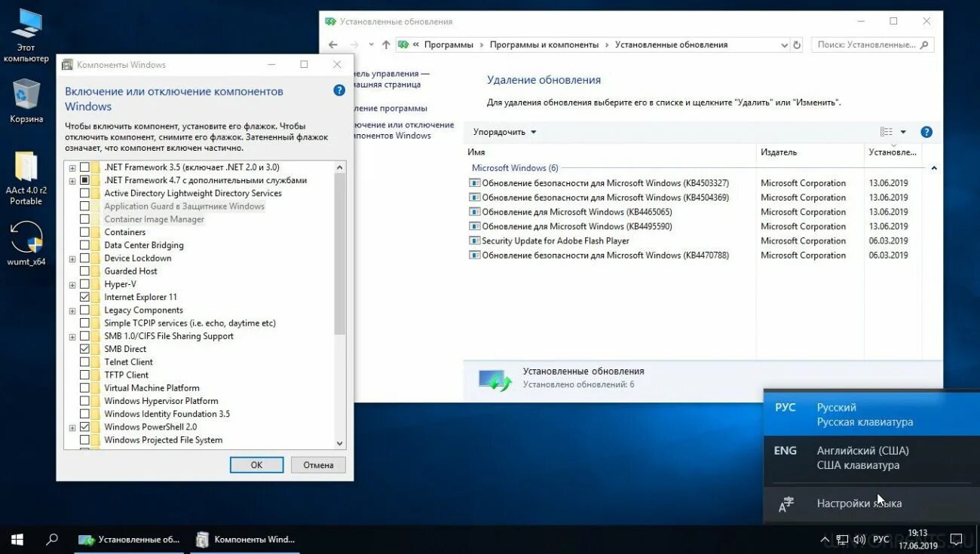Check the Containers component
The width and height of the screenshot is (980, 554).
(84, 232)
